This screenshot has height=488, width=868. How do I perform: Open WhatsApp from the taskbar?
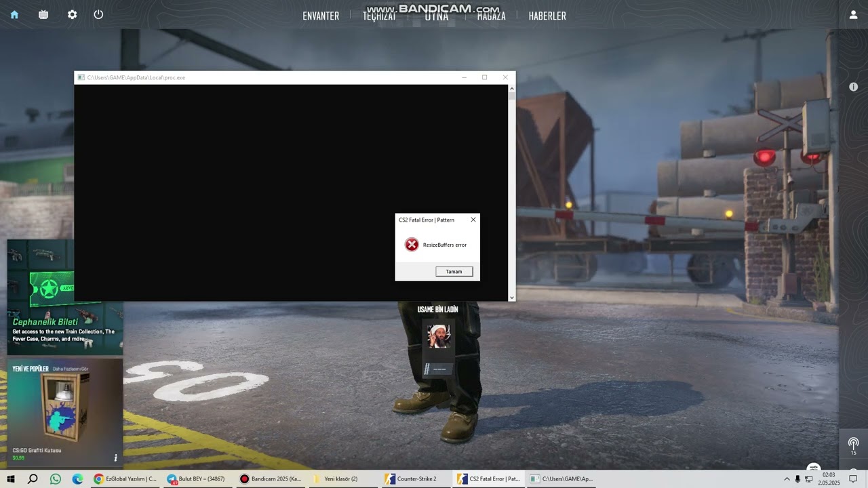pyautogui.click(x=56, y=479)
